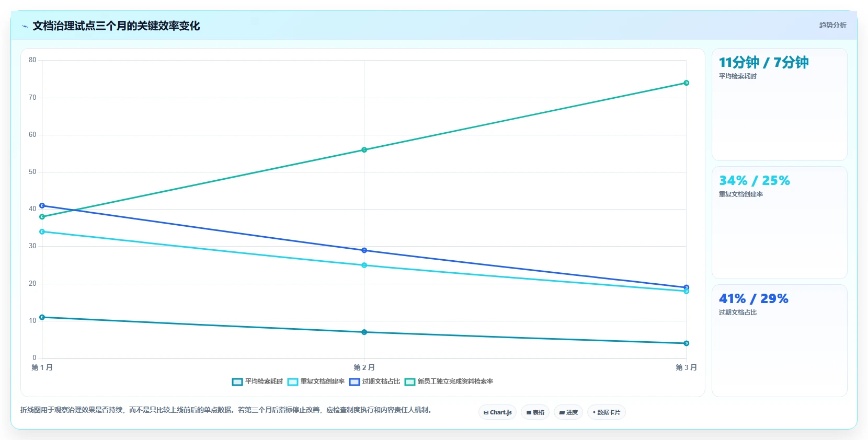This screenshot has width=868, height=440.
Task: Select the 19 point of 过期文档占比 at 第3月
Action: (x=686, y=287)
